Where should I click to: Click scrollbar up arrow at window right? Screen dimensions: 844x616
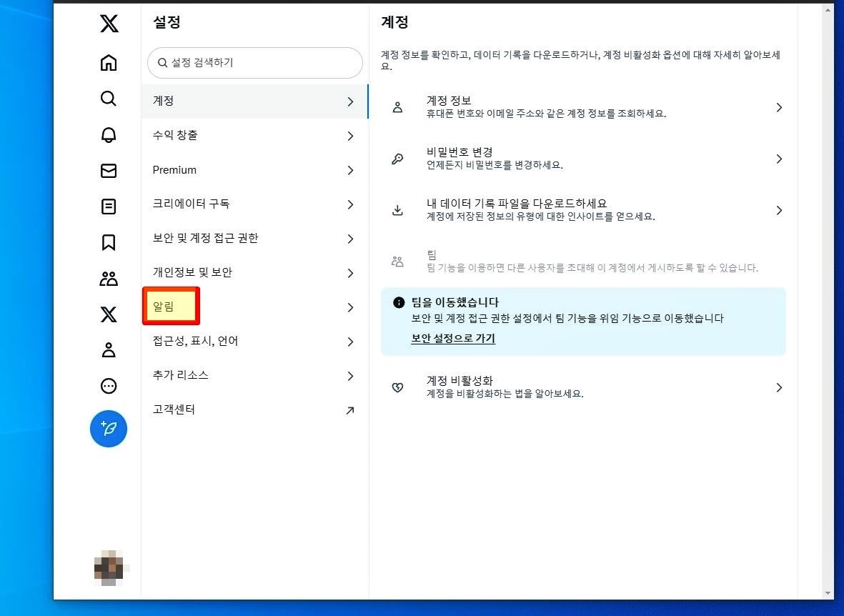[x=828, y=10]
